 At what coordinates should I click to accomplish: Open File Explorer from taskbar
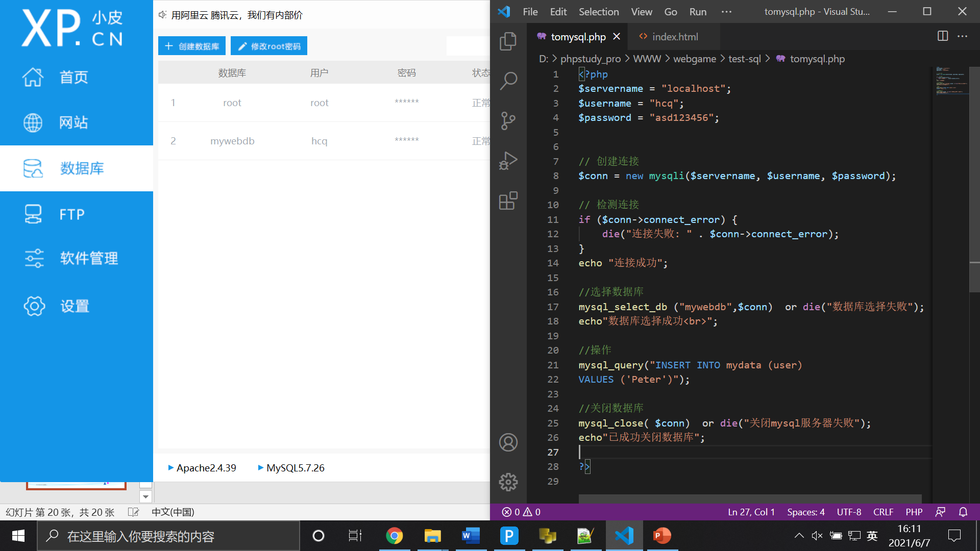[x=432, y=536]
